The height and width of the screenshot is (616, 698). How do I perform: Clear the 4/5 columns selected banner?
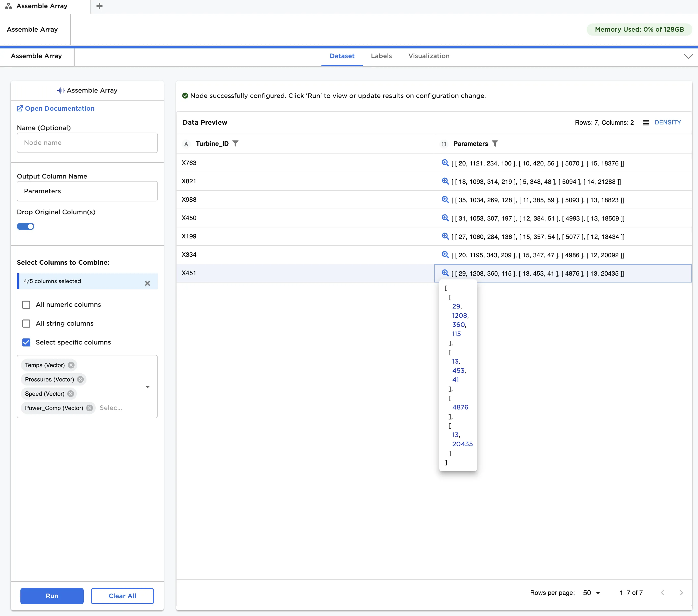[x=147, y=283]
